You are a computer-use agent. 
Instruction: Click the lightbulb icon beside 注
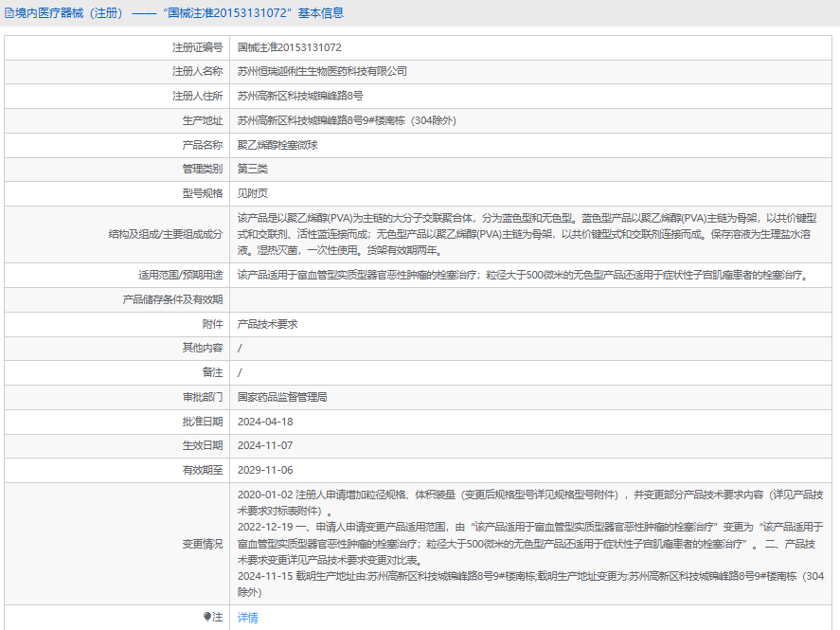pos(207,617)
